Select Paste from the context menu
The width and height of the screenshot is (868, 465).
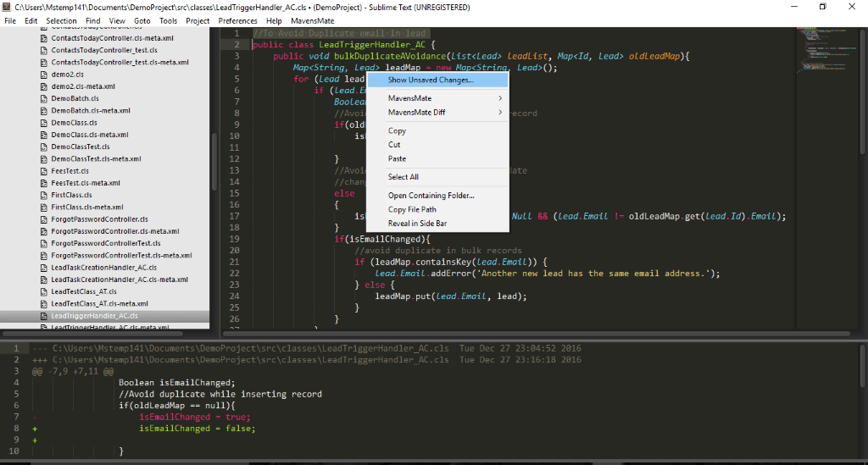(437, 158)
